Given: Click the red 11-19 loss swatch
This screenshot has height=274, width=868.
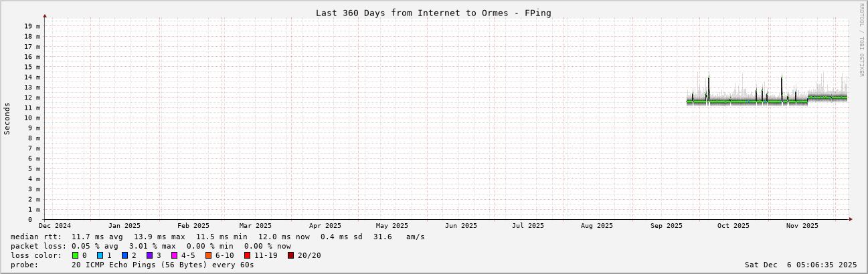Looking at the screenshot, I should coord(247,255).
